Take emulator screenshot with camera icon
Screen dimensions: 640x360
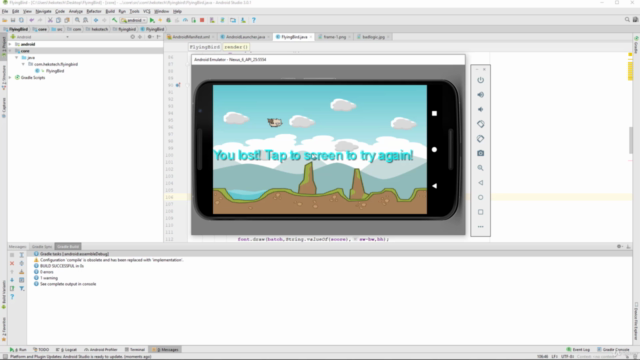click(480, 153)
